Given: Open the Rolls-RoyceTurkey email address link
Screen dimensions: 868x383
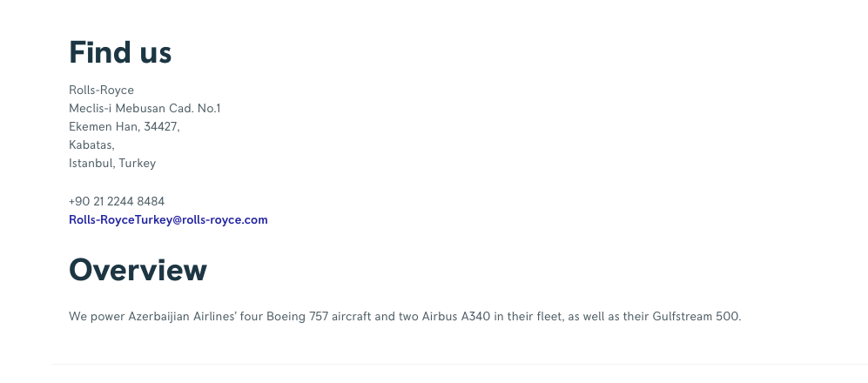Looking at the screenshot, I should pyautogui.click(x=168, y=220).
